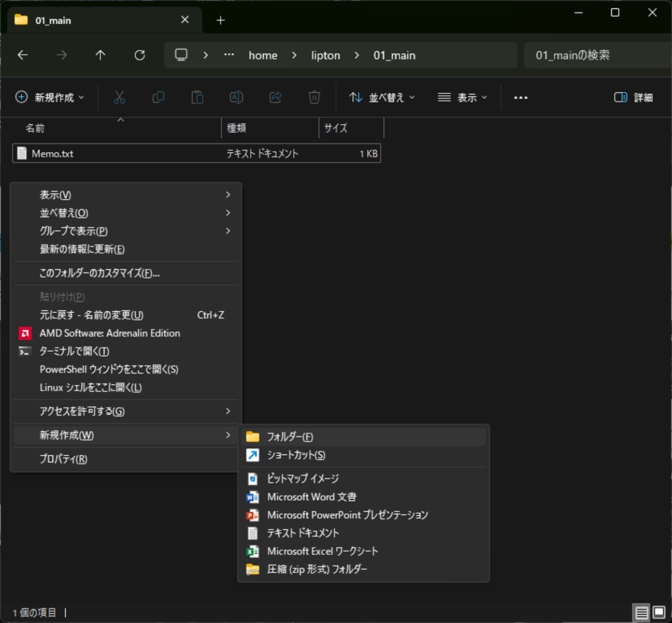
Task: Go forward with the right arrow
Action: tap(62, 55)
